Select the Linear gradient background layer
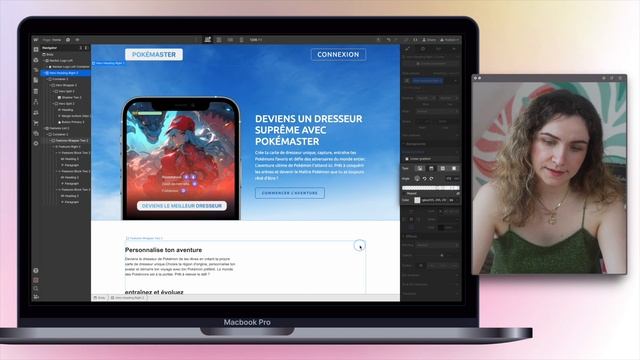 pos(430,159)
